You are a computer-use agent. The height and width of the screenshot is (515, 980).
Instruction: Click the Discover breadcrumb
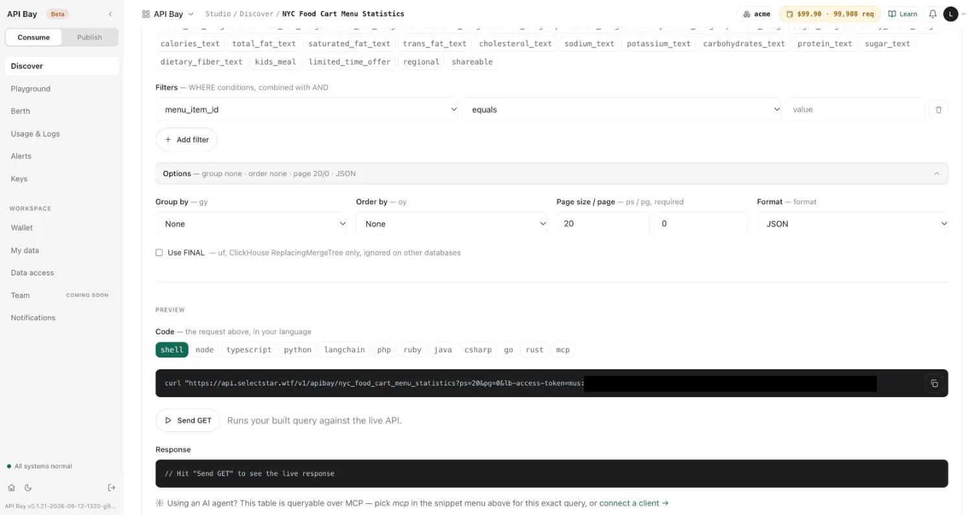point(255,14)
